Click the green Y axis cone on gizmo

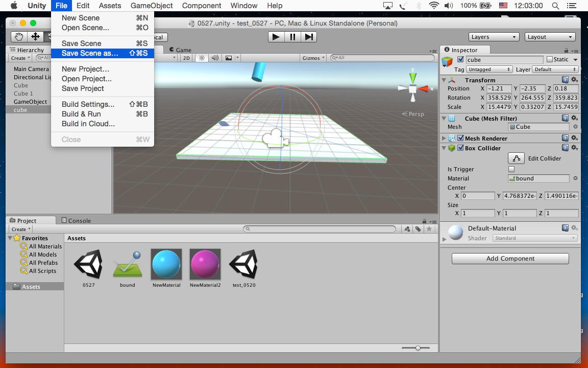point(413,78)
